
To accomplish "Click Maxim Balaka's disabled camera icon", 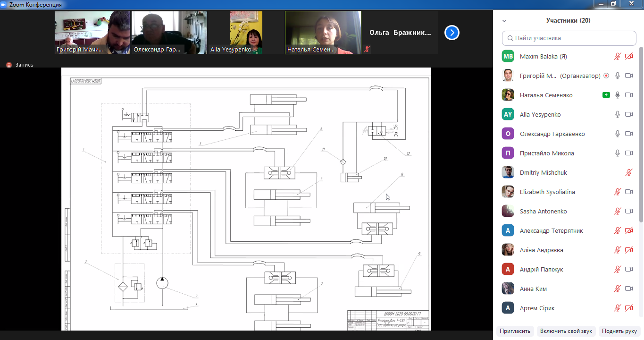I will click(x=629, y=56).
